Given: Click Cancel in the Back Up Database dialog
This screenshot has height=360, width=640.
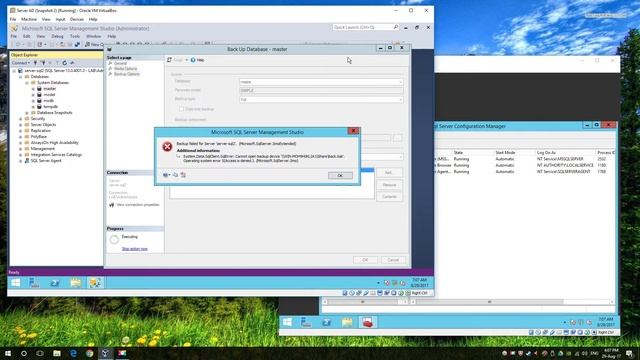Looking at the screenshot, I should (x=393, y=260).
